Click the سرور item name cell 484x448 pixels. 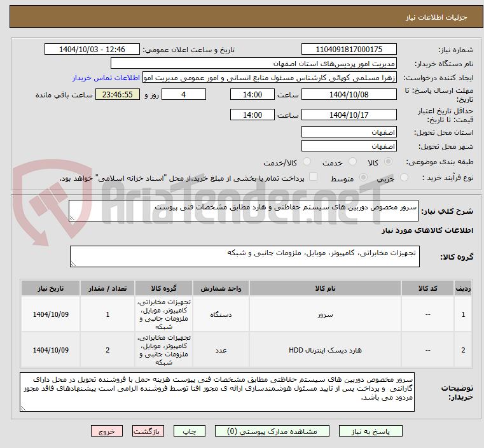pyautogui.click(x=325, y=314)
